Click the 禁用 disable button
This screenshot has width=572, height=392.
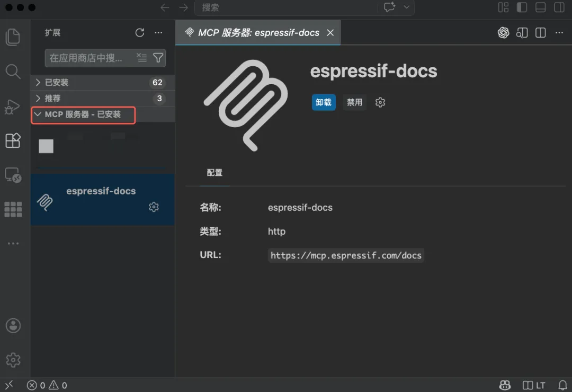(354, 102)
